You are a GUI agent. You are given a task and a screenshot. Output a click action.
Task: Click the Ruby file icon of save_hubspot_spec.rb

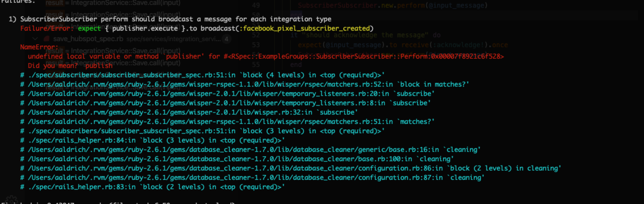coord(46,39)
